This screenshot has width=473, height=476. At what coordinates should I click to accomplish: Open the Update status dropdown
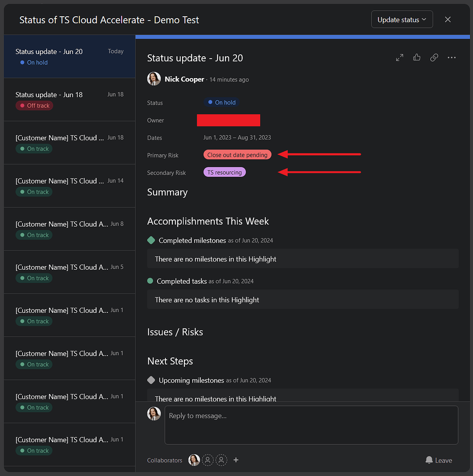coord(401,19)
